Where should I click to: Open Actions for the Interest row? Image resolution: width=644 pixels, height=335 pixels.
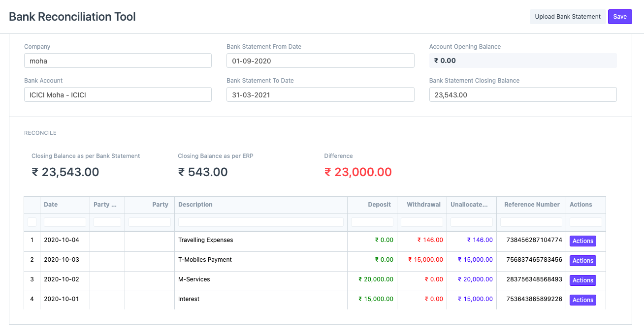pyautogui.click(x=582, y=300)
